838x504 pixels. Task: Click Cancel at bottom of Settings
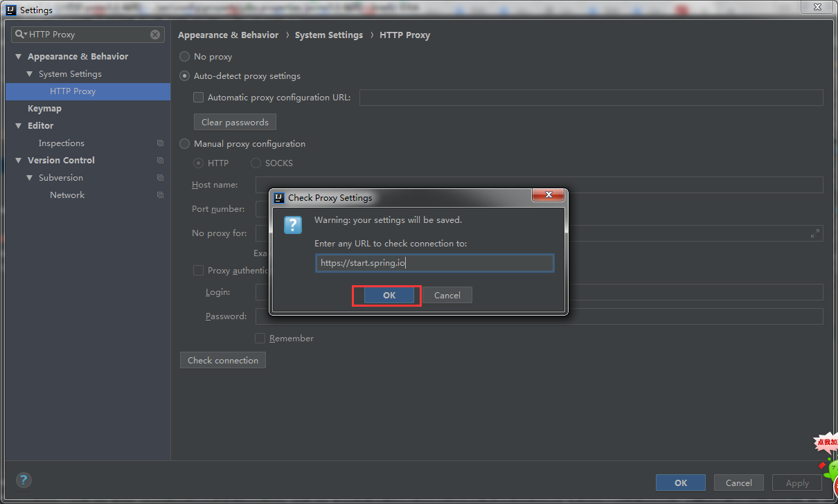tap(739, 483)
